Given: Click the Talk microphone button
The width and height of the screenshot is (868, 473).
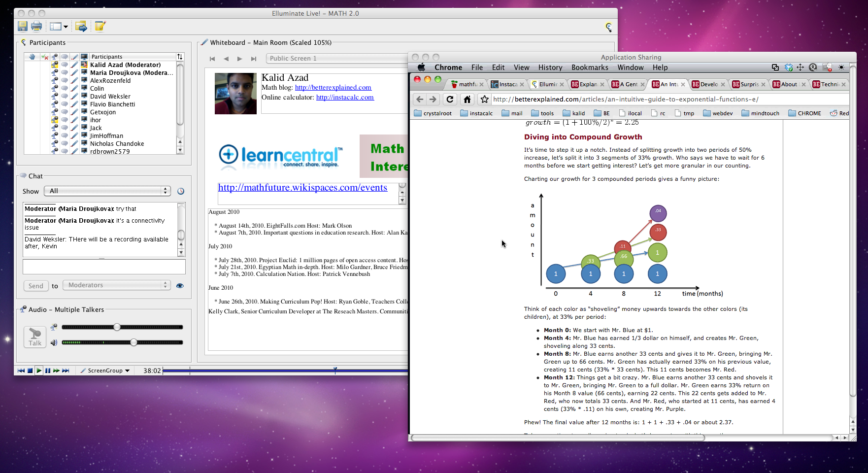Looking at the screenshot, I should coord(35,337).
